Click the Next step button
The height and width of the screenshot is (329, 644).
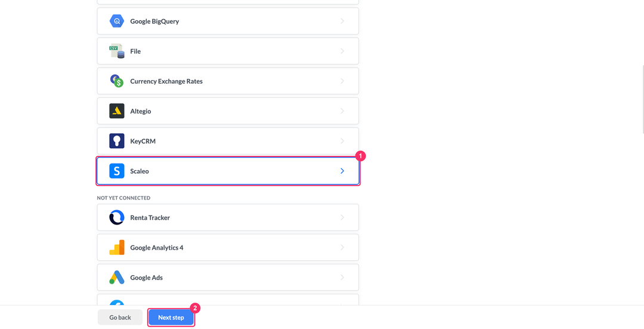coord(171,318)
